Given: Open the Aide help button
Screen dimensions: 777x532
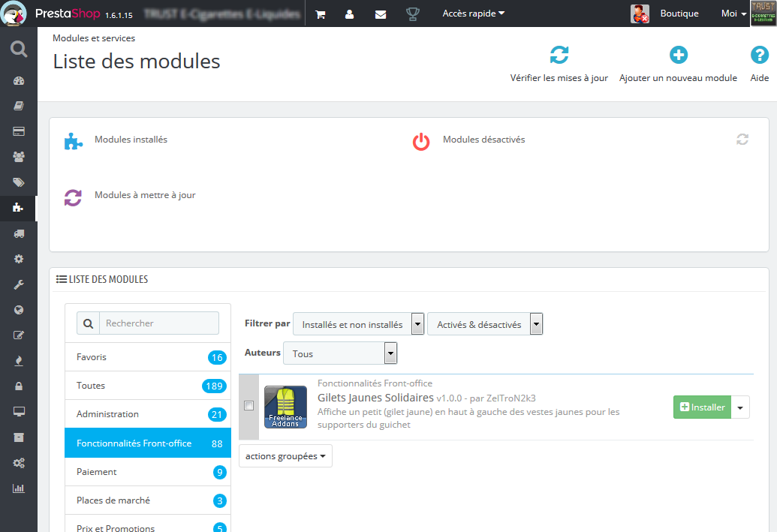Looking at the screenshot, I should tap(759, 64).
